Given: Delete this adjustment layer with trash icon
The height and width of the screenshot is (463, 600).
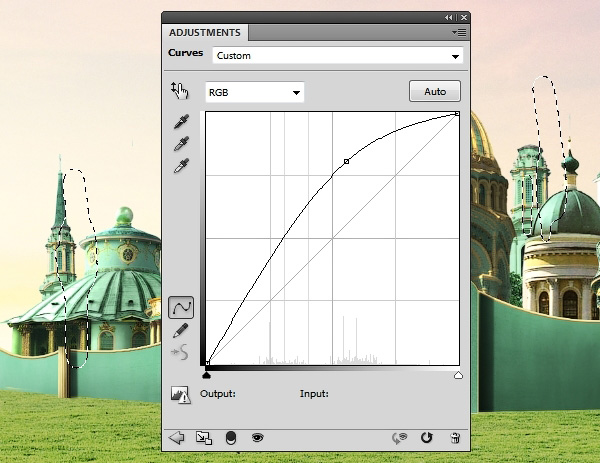Looking at the screenshot, I should (x=455, y=437).
